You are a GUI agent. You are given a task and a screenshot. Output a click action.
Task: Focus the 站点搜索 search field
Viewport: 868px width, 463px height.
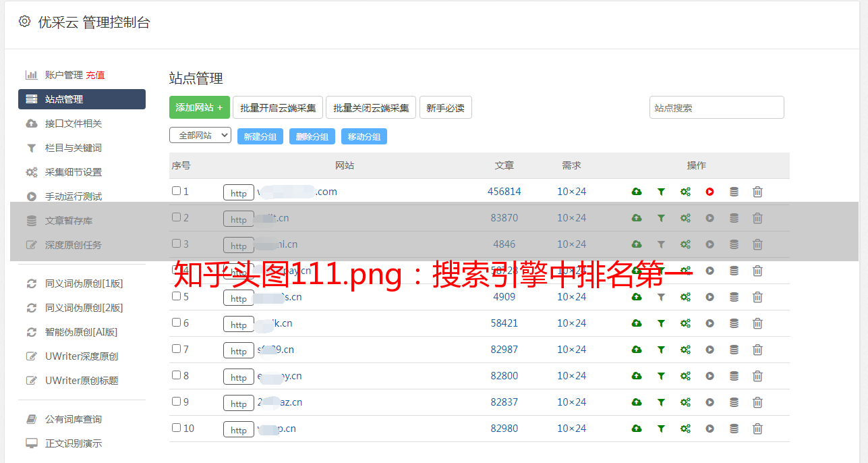click(x=717, y=107)
